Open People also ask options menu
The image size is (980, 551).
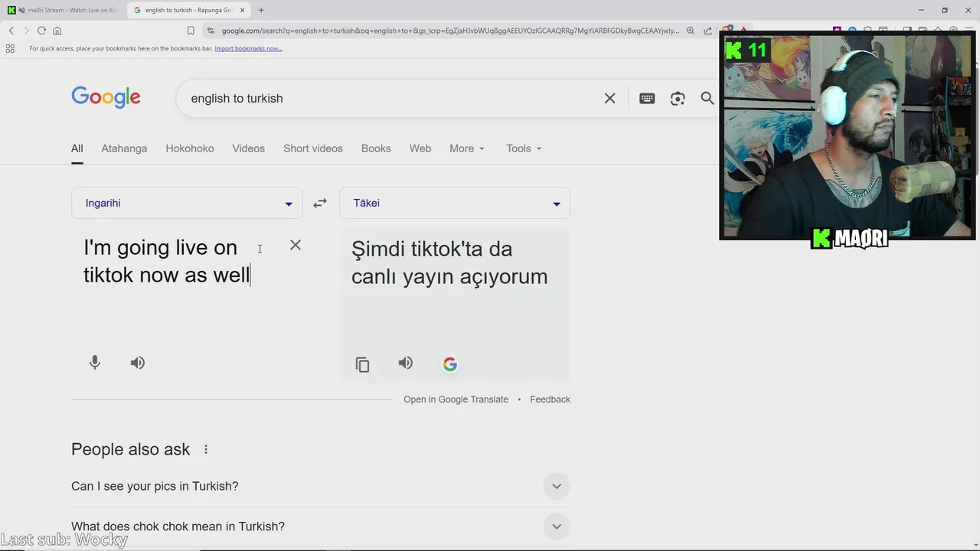coord(205,449)
